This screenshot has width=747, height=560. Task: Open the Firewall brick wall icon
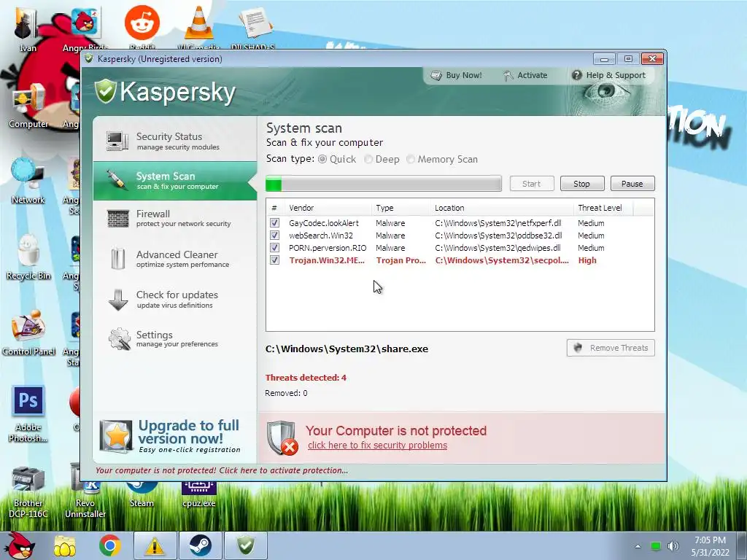[x=117, y=219]
